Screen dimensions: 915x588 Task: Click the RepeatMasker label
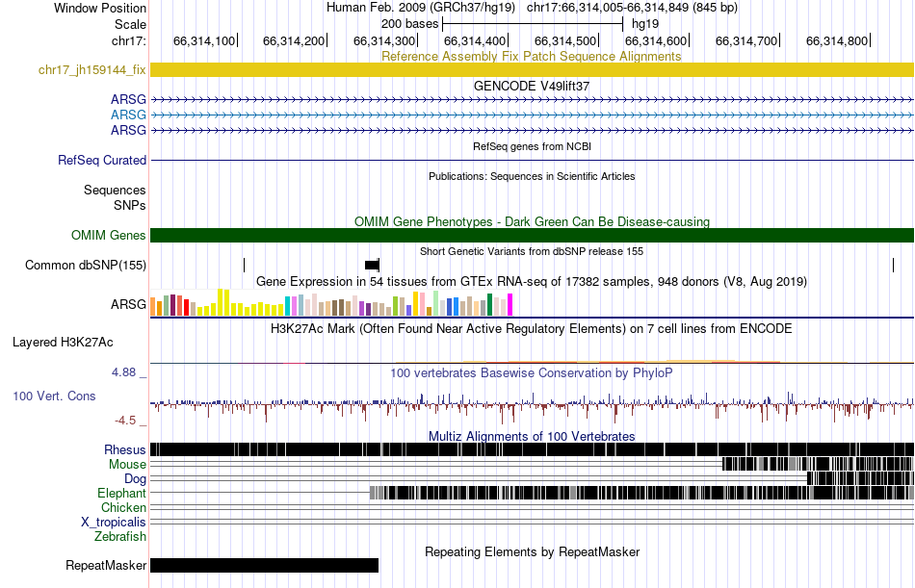pos(106,565)
